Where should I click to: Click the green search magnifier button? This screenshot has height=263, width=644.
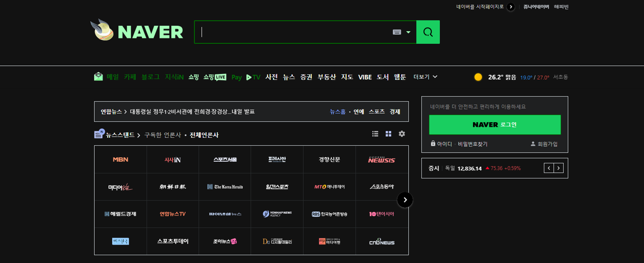pyautogui.click(x=428, y=32)
